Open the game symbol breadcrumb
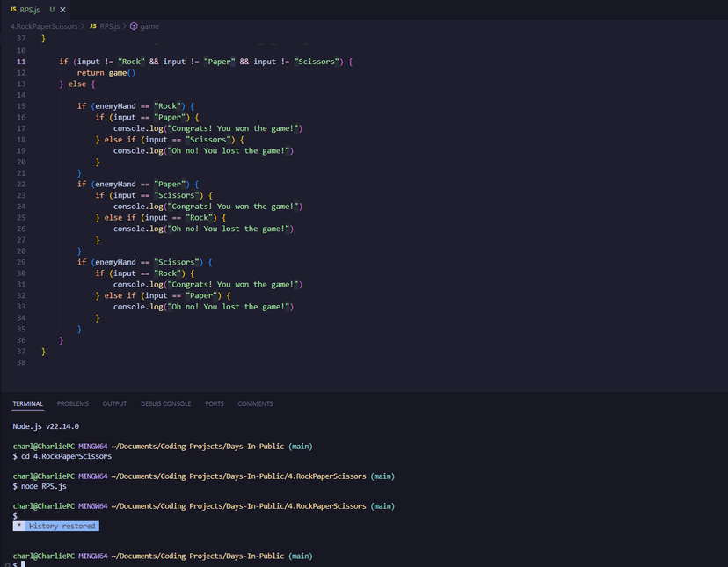Screen dimensions: 728x567 (x=149, y=26)
